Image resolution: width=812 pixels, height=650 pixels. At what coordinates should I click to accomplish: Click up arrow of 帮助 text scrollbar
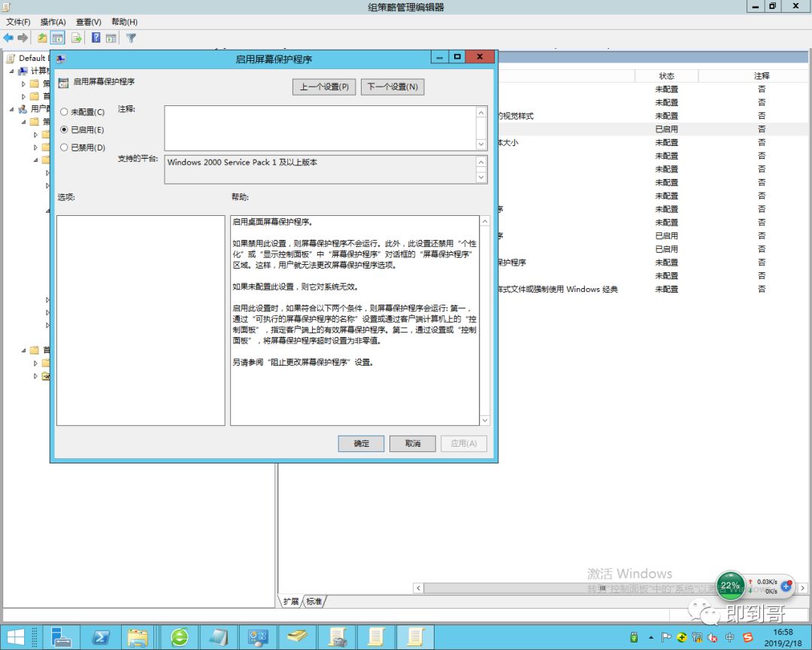485,221
